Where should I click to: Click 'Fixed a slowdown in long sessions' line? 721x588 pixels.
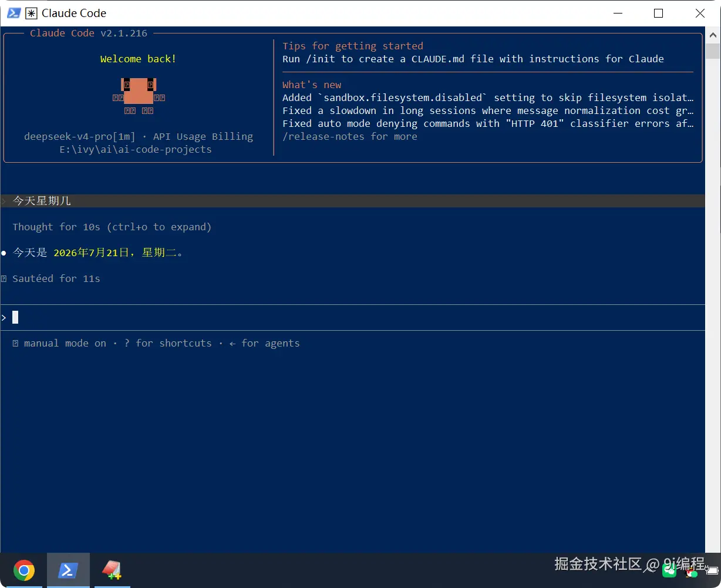pos(488,110)
